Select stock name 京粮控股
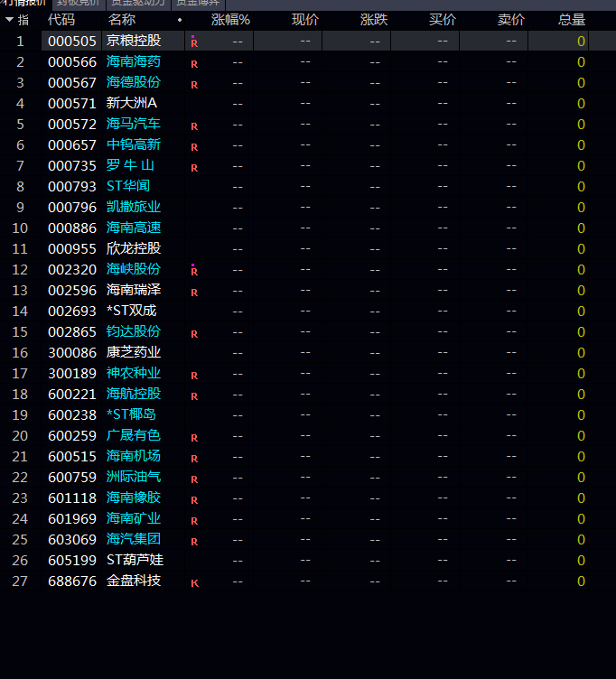Viewport: 616px width, 679px height. pos(134,41)
